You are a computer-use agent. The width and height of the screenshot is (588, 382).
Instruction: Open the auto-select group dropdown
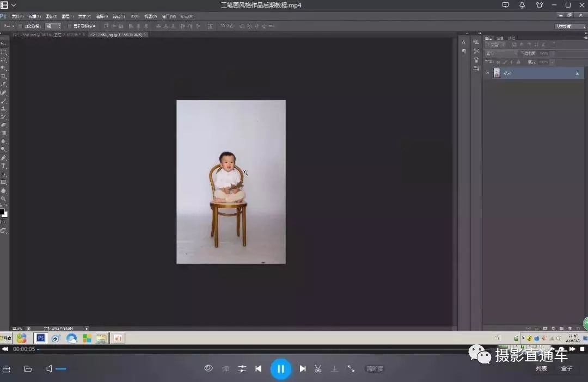click(53, 26)
